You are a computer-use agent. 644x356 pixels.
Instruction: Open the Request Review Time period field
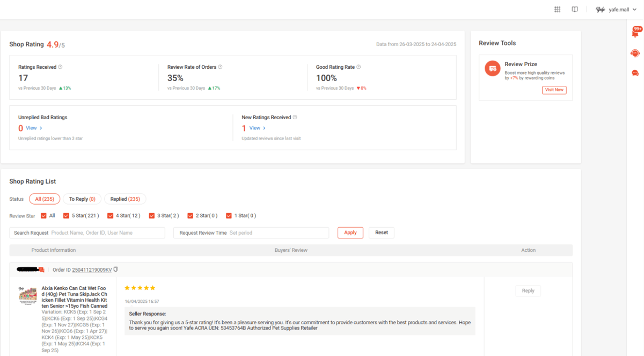tap(251, 233)
